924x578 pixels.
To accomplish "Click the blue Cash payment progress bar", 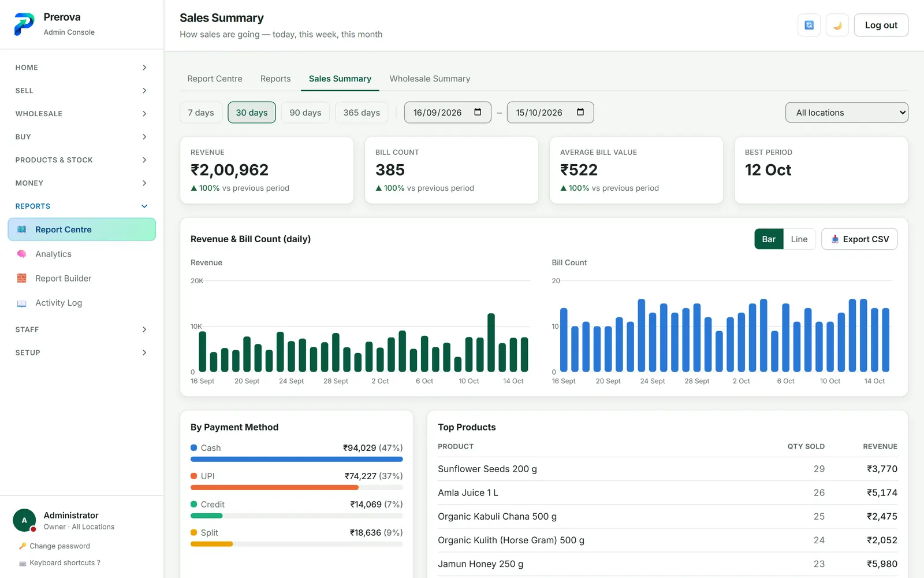I will point(297,460).
